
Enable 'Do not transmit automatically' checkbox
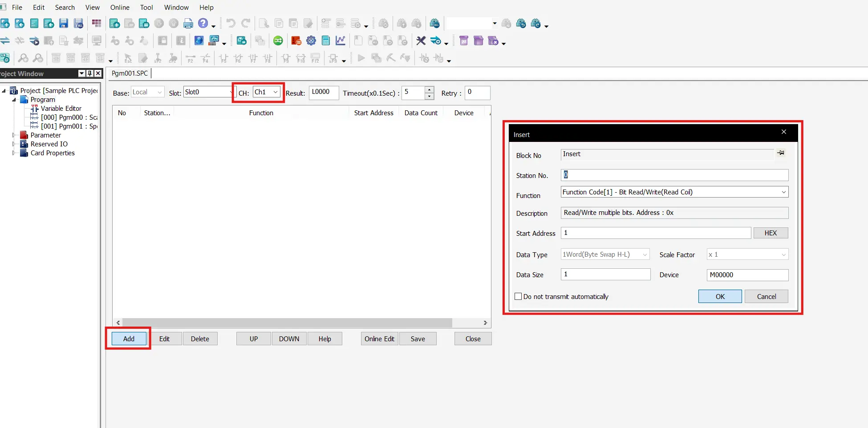pos(518,297)
